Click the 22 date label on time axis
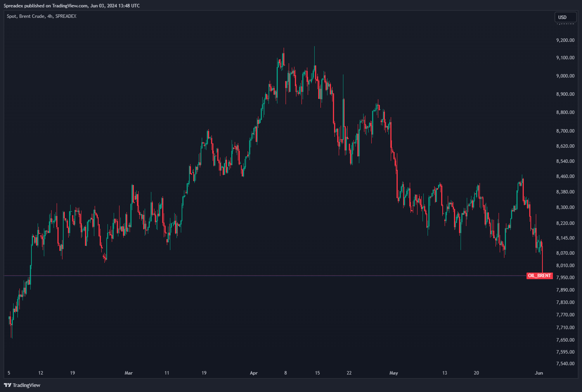The height and width of the screenshot is (392, 582). point(349,373)
